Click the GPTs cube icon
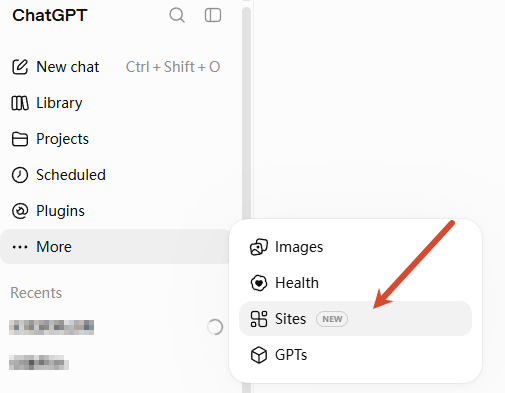This screenshot has width=505, height=393. [259, 355]
